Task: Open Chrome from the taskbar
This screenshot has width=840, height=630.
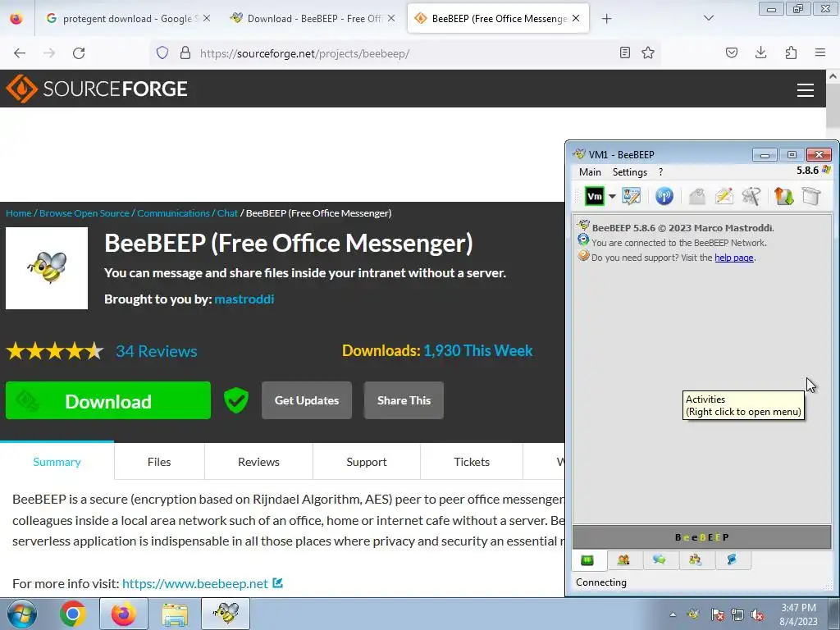Action: [73, 614]
